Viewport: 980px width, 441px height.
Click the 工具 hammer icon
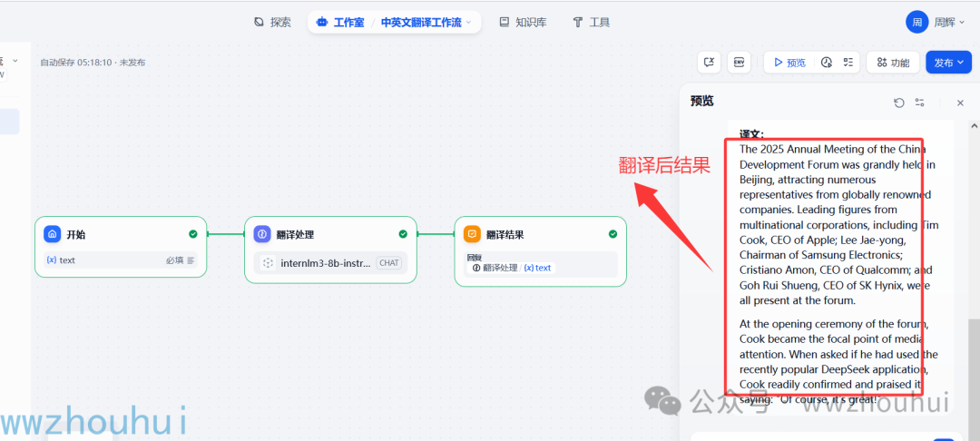[x=577, y=23]
